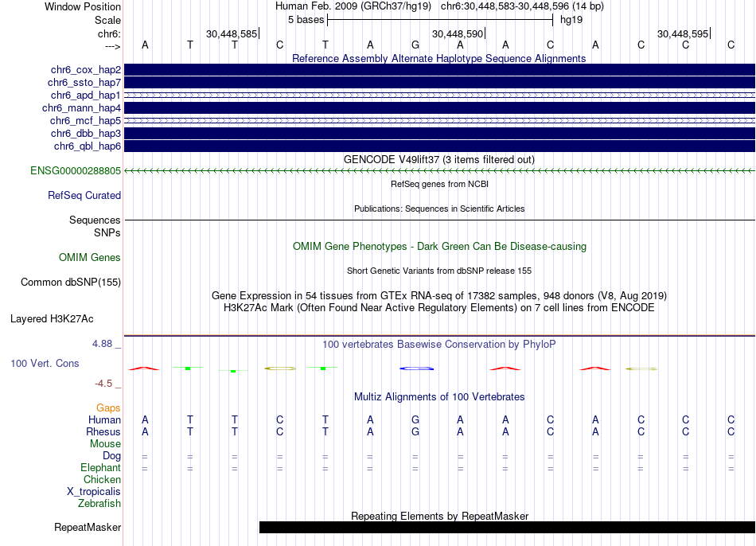
Task: Click the chr6_apd_hap1 arrowed alignment line
Action: point(439,95)
